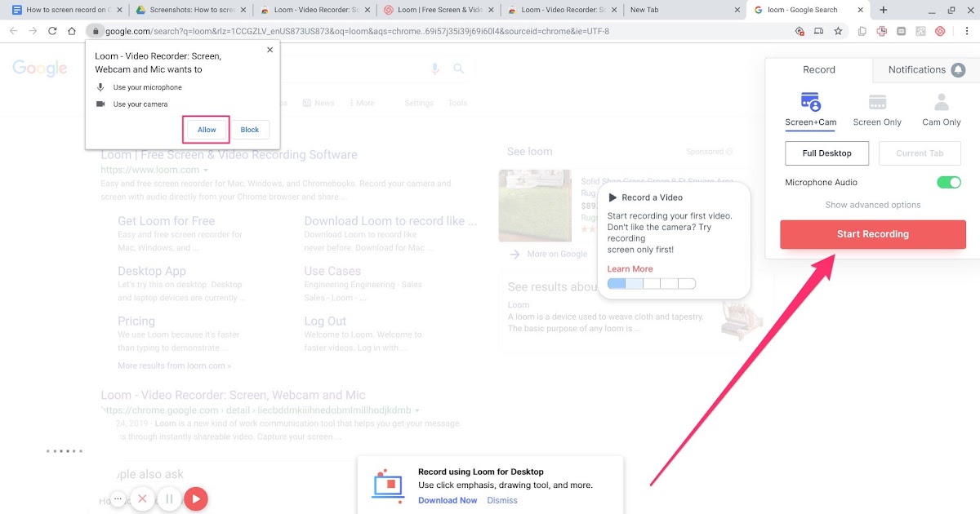Click the Google logo
Image resolution: width=980 pixels, height=514 pixels.
(39, 69)
